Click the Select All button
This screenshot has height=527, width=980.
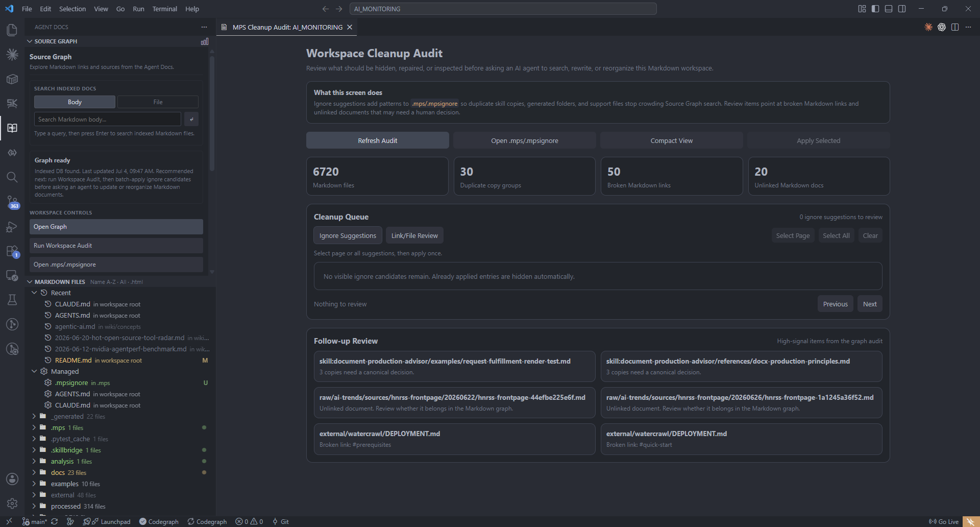pos(836,235)
